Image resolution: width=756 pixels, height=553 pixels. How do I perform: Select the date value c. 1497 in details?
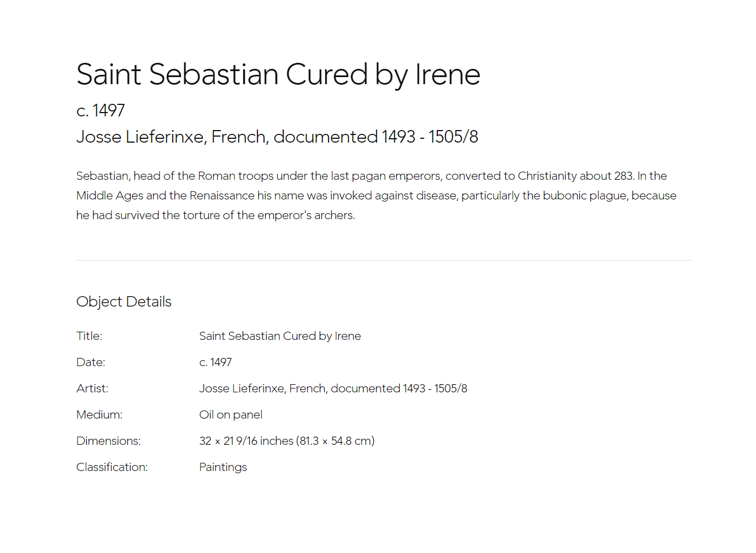[x=215, y=362]
